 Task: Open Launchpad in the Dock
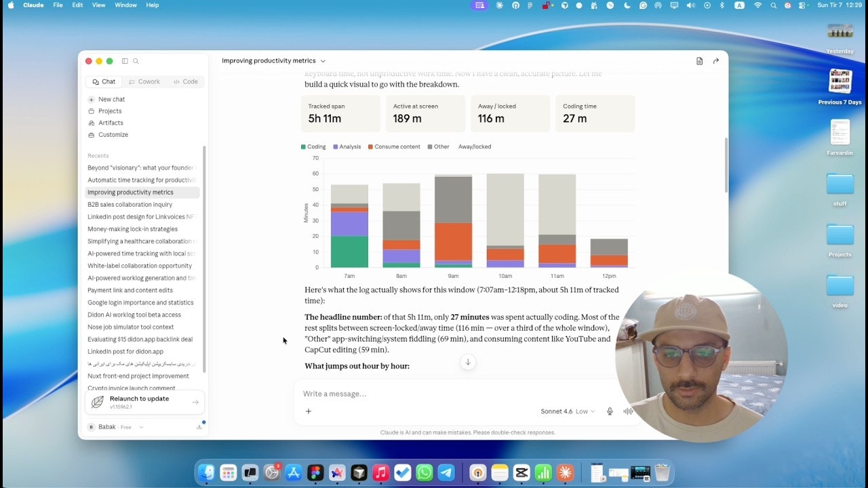pos(228,472)
